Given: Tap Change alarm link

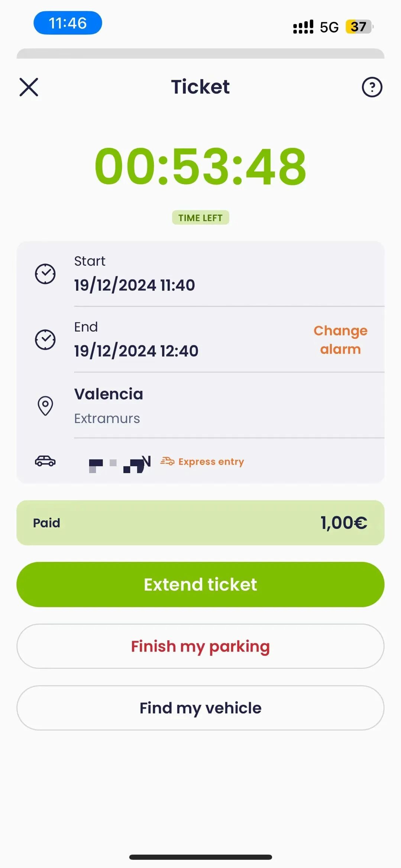Looking at the screenshot, I should (340, 339).
